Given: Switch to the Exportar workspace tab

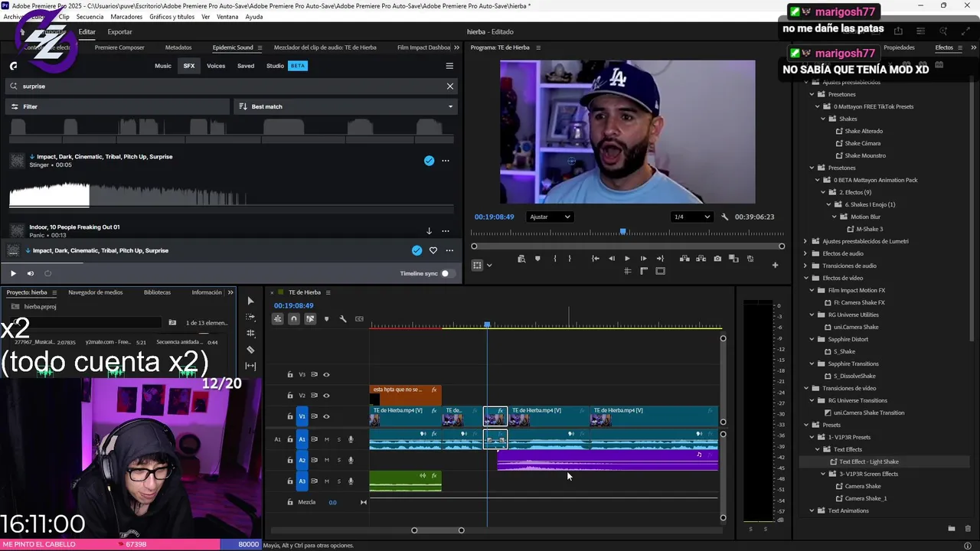Looking at the screenshot, I should [119, 32].
